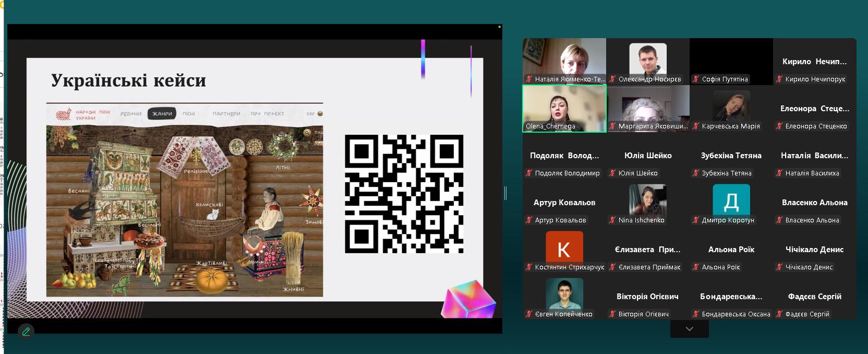The width and height of the screenshot is (868, 354).
Task: Select Olena_Chernega active speaker video tile
Action: coord(564,109)
